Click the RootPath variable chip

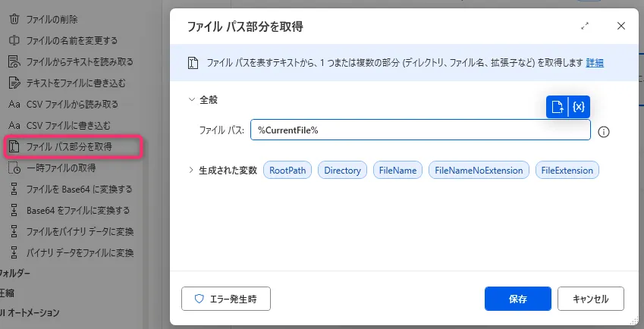[287, 171]
